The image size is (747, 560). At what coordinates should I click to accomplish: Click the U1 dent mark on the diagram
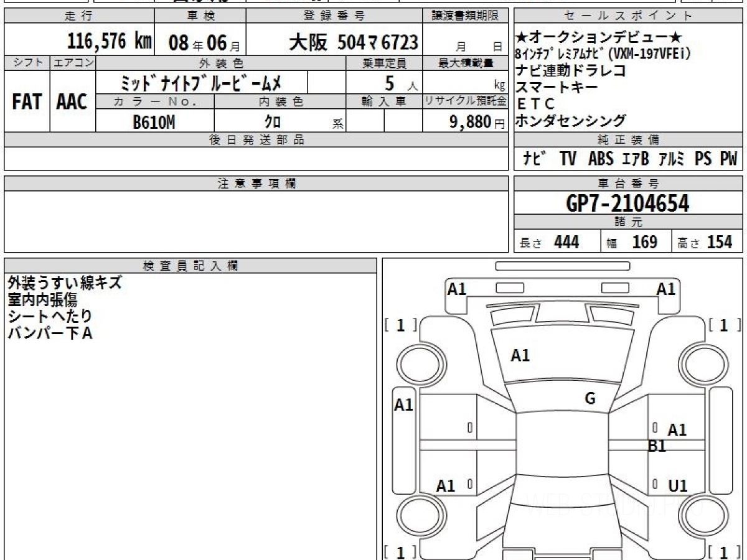[x=677, y=486]
